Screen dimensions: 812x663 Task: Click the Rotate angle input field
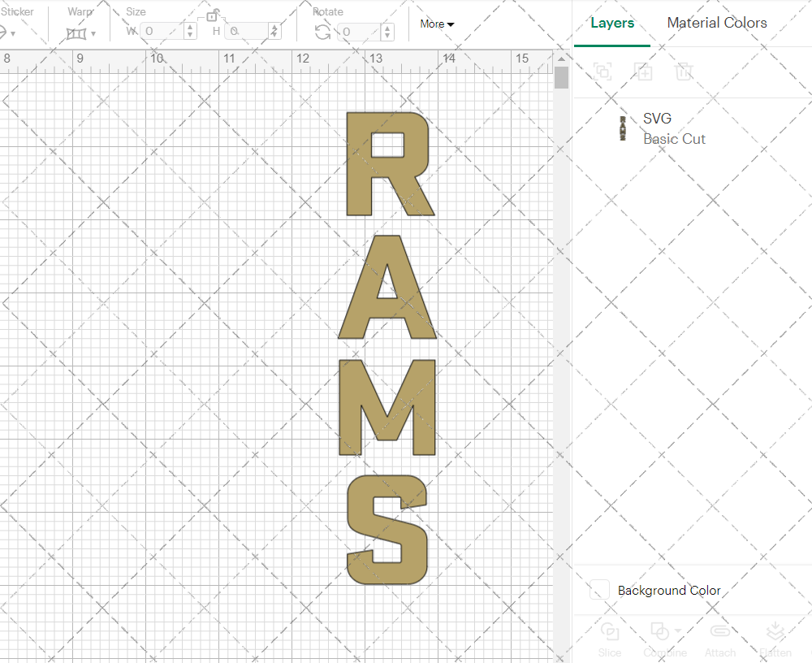(359, 32)
